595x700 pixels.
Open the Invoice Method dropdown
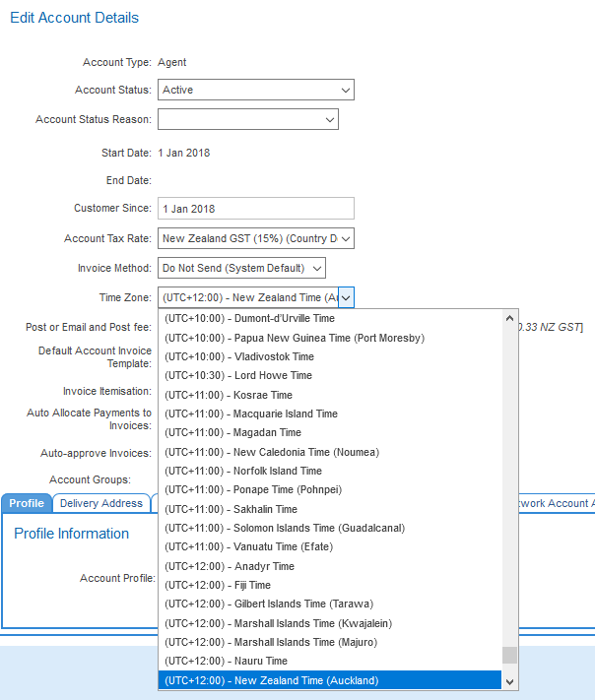coord(241,268)
